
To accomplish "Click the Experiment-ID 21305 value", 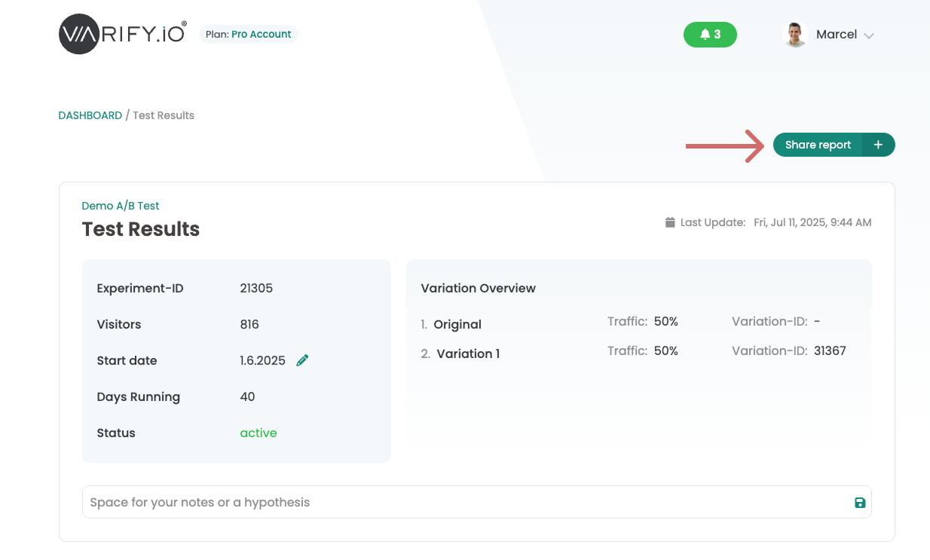I will pyautogui.click(x=256, y=288).
